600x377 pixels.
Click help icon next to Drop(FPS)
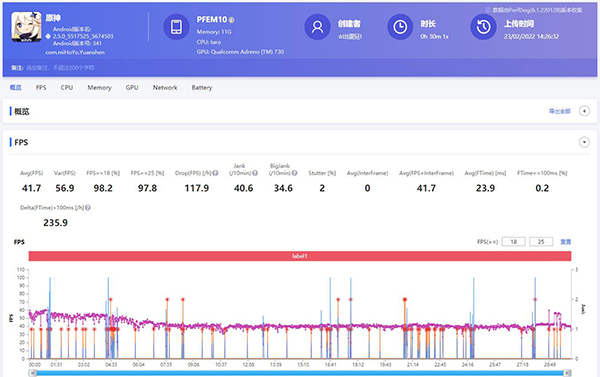215,173
